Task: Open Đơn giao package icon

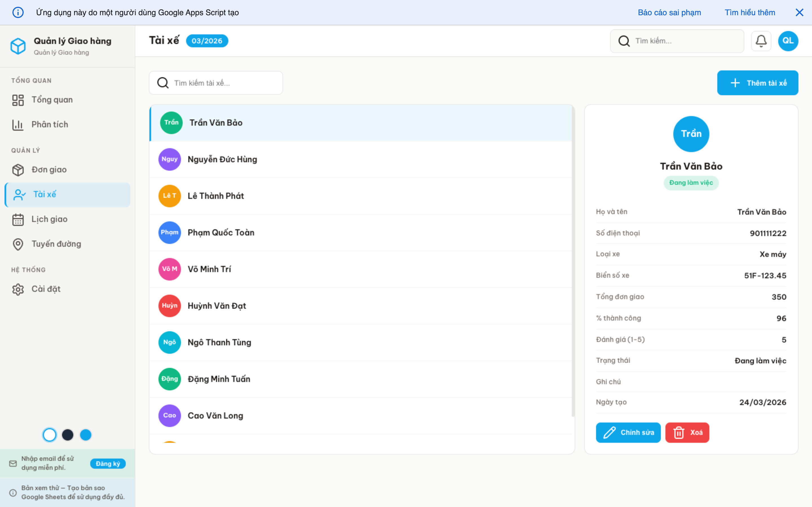Action: click(18, 170)
